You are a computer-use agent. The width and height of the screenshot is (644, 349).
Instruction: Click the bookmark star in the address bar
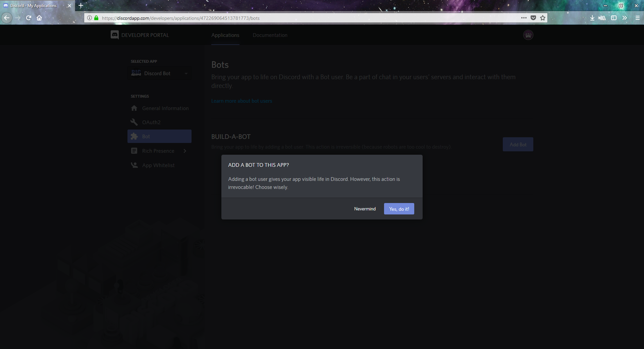[542, 18]
